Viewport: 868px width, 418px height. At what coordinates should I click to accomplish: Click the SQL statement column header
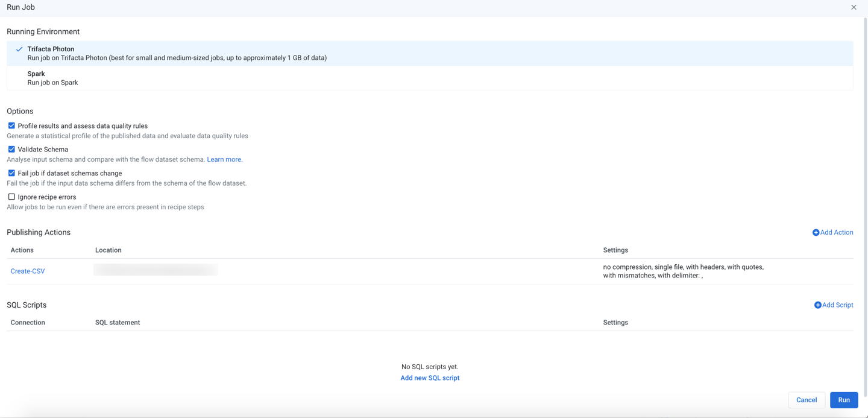[118, 323]
